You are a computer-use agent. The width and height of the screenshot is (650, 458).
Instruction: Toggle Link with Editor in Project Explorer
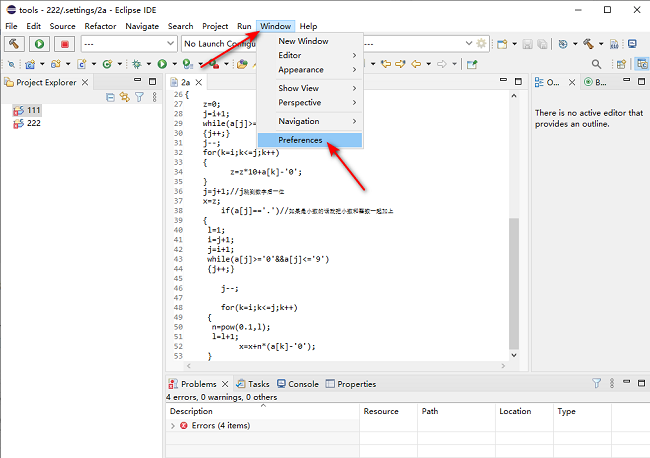125,97
